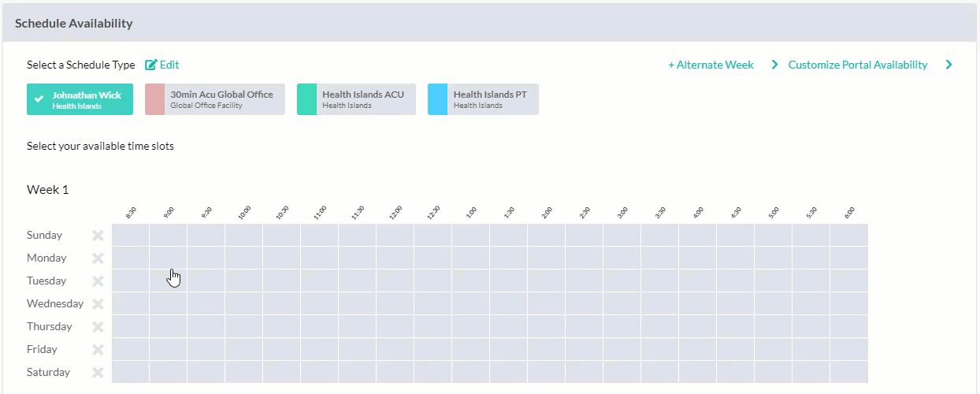Select Monday 1:00 time slot
The width and height of the screenshot is (980, 394).
coord(471,258)
